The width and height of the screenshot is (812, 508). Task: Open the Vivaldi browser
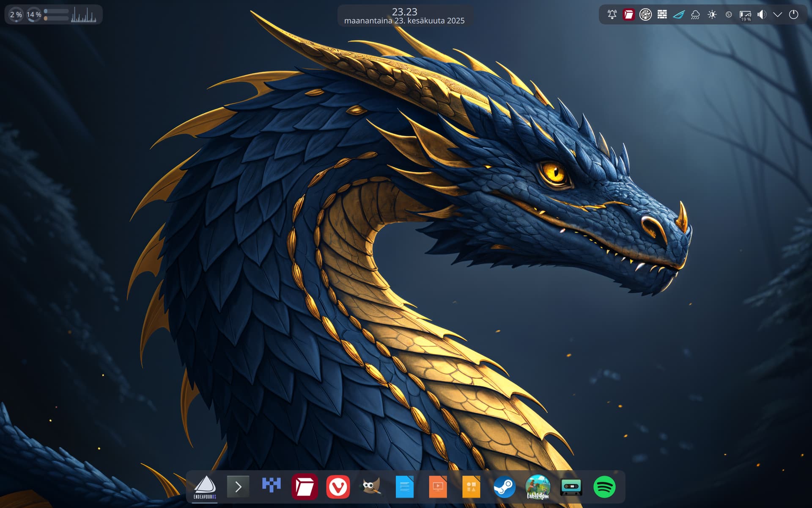338,487
